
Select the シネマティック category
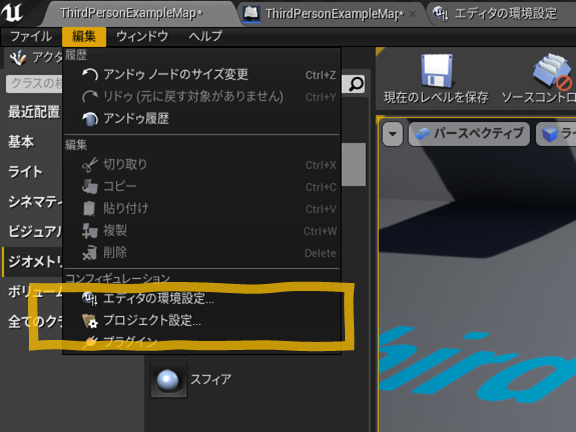pyautogui.click(x=35, y=202)
